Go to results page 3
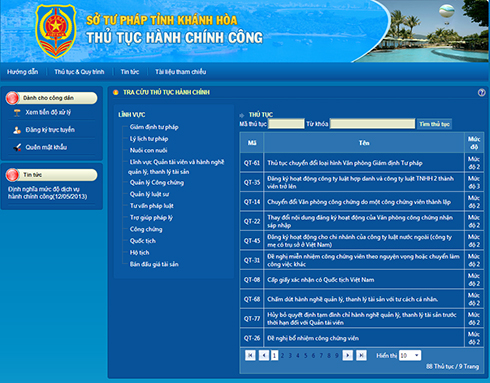The width and height of the screenshot is (490, 383). pyautogui.click(x=290, y=356)
